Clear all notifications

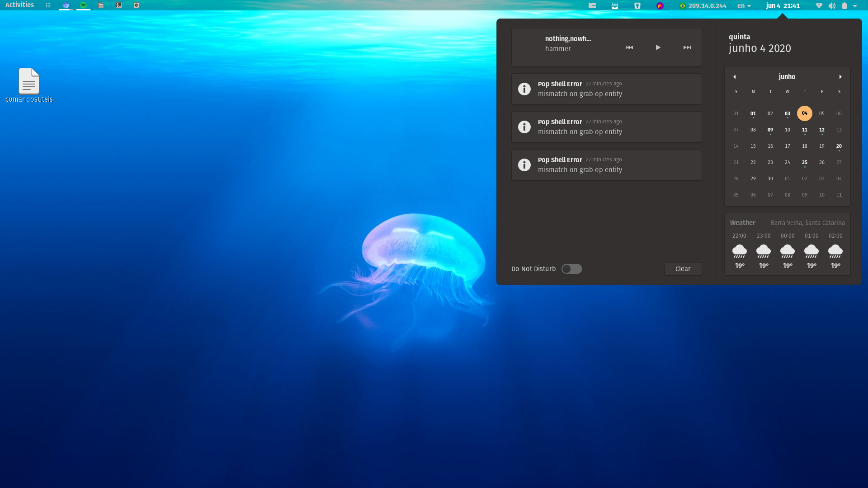point(683,269)
